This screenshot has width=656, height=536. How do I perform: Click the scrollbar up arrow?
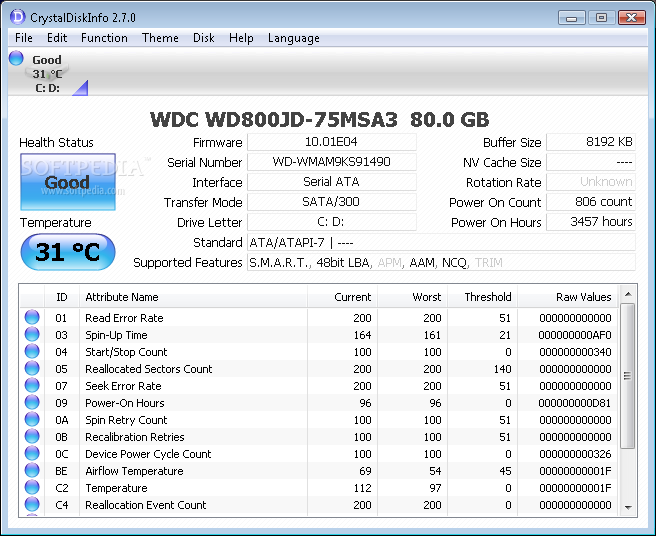click(x=628, y=294)
